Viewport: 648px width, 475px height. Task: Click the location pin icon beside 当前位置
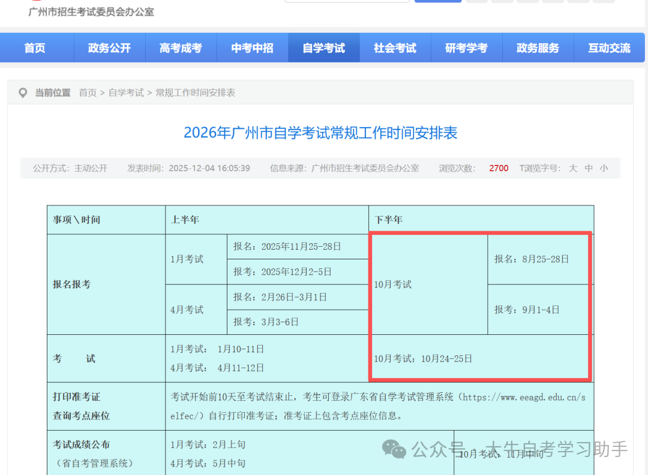coord(23,93)
